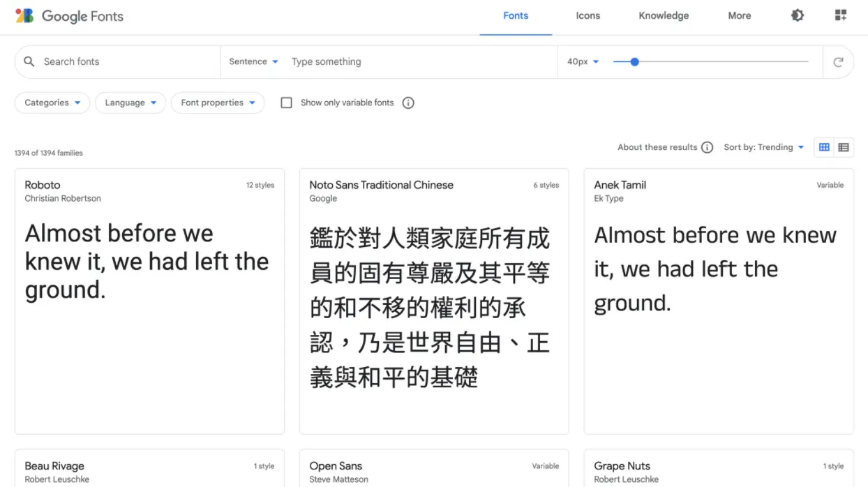Expand the Categories filter dropdown
The height and width of the screenshot is (487, 868).
click(52, 103)
